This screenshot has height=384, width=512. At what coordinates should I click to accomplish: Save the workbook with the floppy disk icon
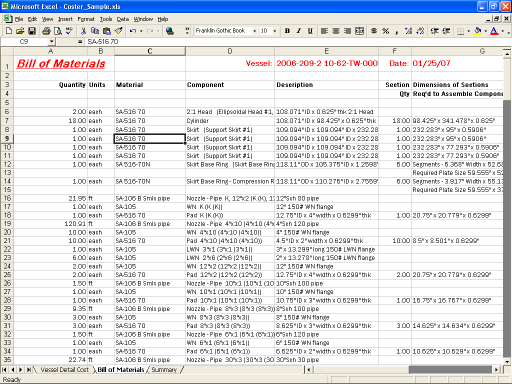pyautogui.click(x=32, y=31)
